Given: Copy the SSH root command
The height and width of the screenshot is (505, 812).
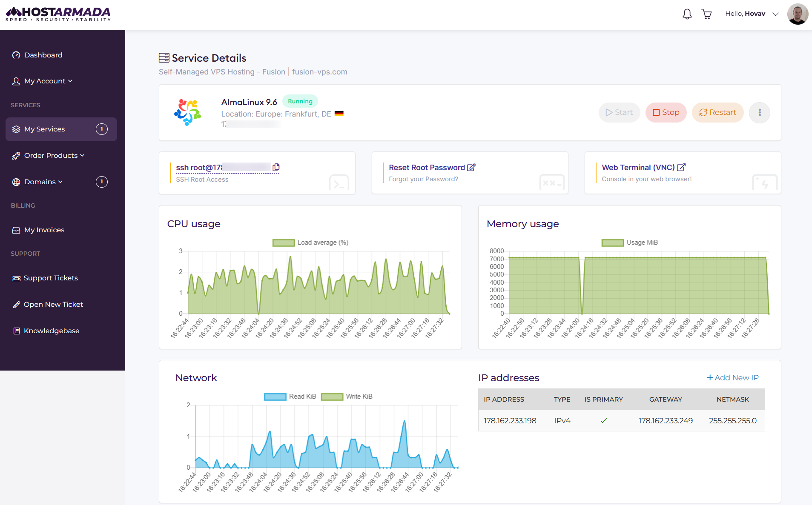Looking at the screenshot, I should coord(276,167).
